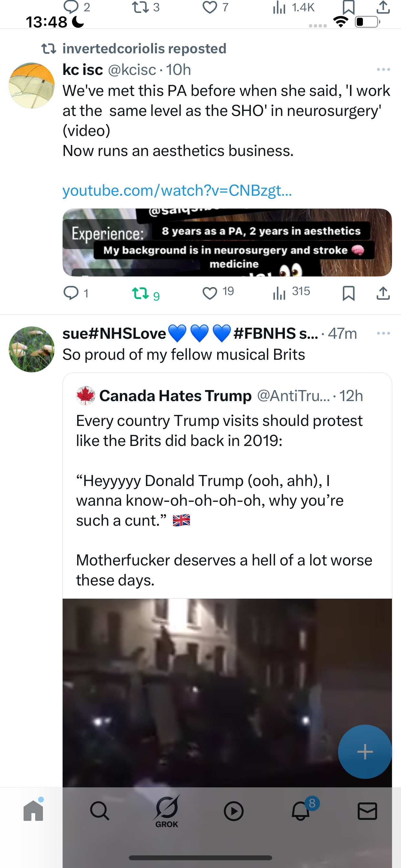Screen dimensions: 401x868
Task: Open the Messages envelope tab
Action: coord(367,811)
